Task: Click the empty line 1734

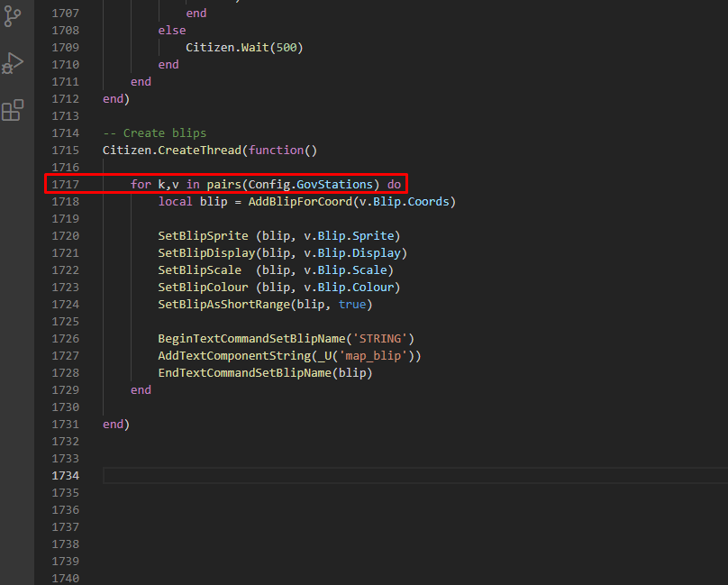Action: click(x=180, y=475)
